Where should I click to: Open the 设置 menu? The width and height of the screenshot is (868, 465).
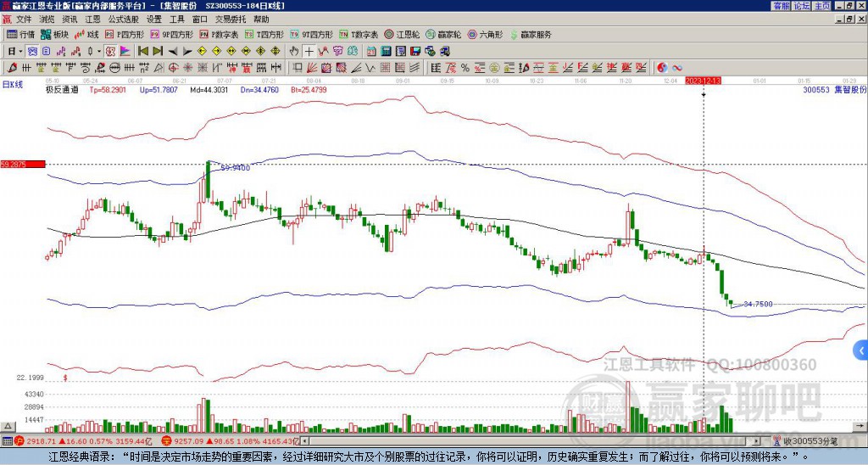click(154, 20)
